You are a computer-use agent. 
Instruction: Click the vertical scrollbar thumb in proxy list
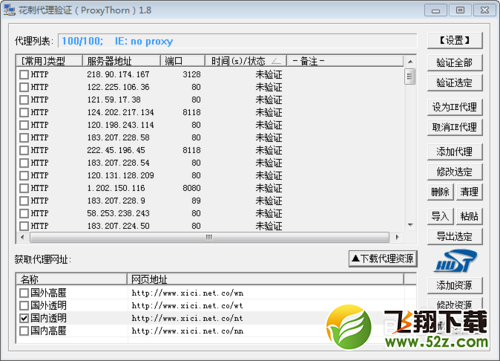[410, 77]
